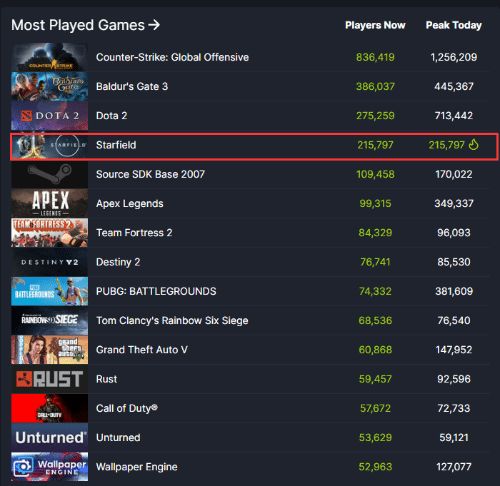Open the Baldur's Gate 3 cover image
This screenshot has width=500, height=486.
pyautogui.click(x=50, y=86)
